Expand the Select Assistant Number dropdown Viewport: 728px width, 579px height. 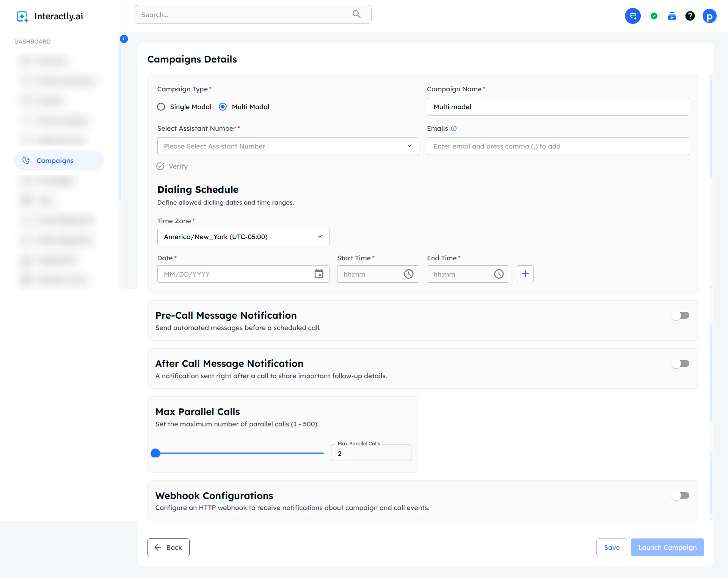(288, 146)
